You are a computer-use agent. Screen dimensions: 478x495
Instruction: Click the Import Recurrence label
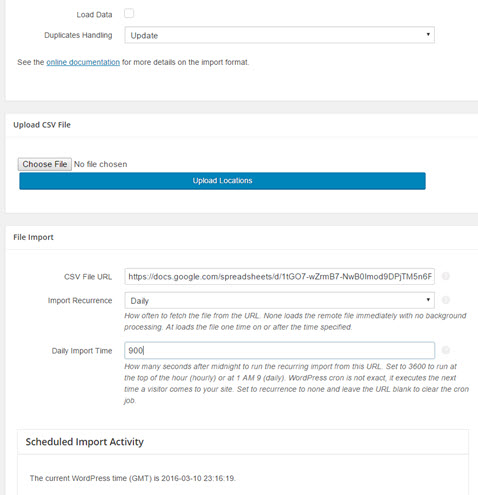[x=80, y=301]
